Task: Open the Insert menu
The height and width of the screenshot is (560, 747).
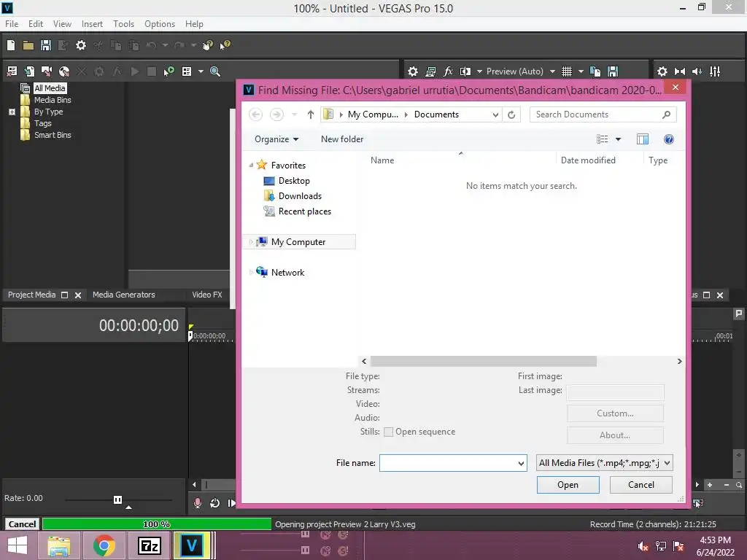Action: coord(92,24)
